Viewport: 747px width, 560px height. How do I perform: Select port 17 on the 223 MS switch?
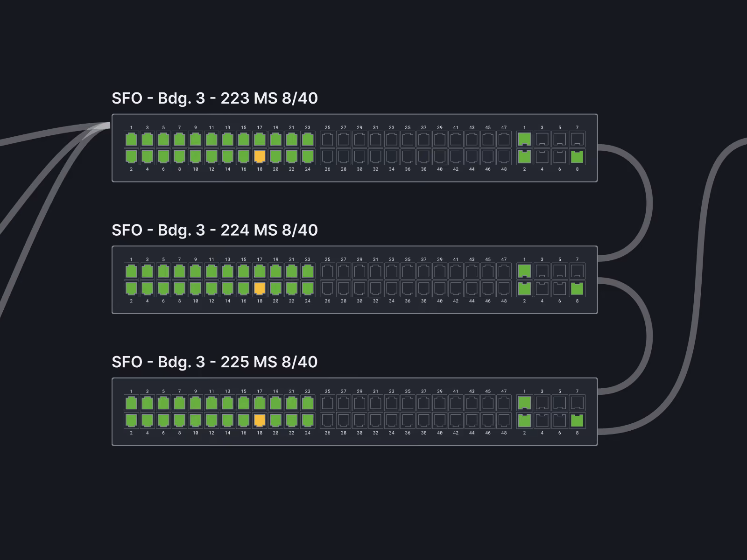point(260,139)
